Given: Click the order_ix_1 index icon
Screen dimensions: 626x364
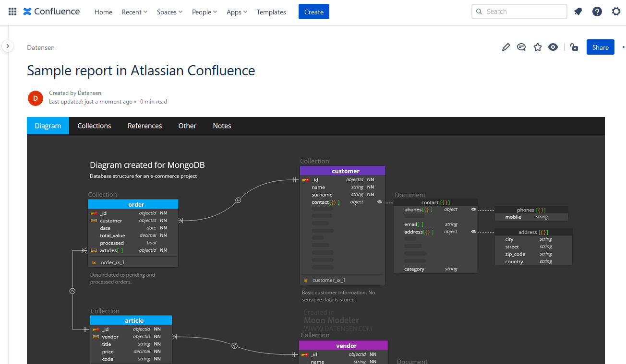Looking at the screenshot, I should click(94, 262).
